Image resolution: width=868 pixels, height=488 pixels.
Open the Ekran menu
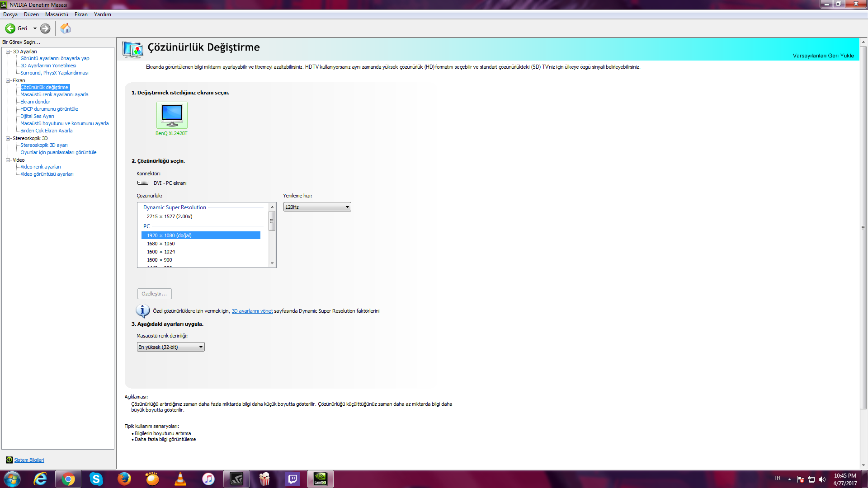click(81, 14)
